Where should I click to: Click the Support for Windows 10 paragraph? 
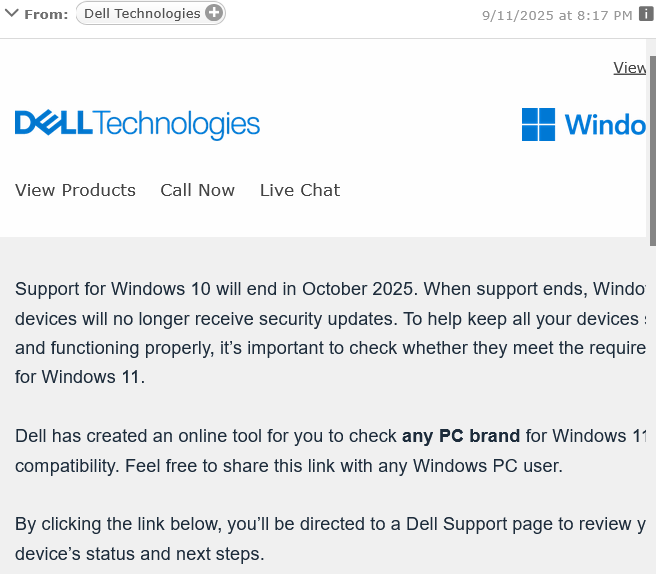tap(331, 333)
